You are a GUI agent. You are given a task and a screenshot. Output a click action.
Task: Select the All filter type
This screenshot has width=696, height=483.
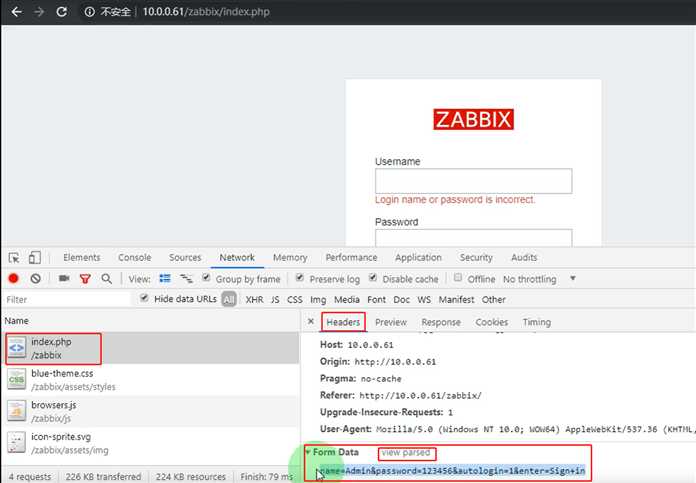(229, 300)
